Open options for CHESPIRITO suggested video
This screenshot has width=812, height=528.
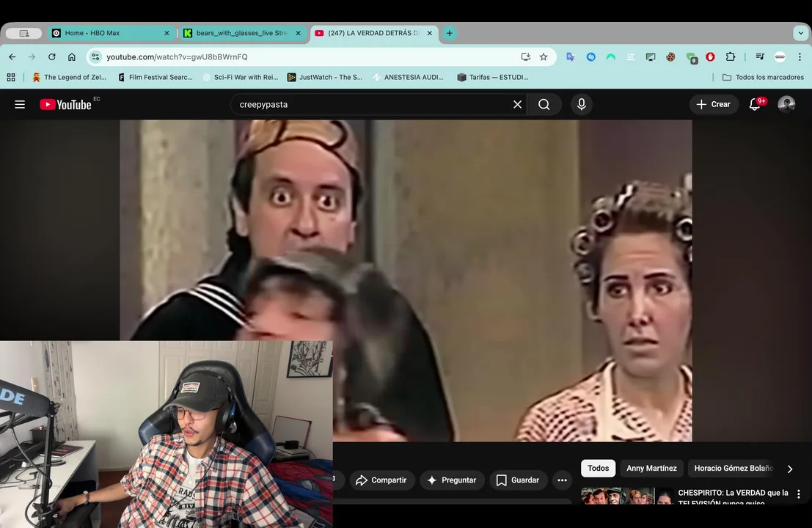(x=799, y=494)
